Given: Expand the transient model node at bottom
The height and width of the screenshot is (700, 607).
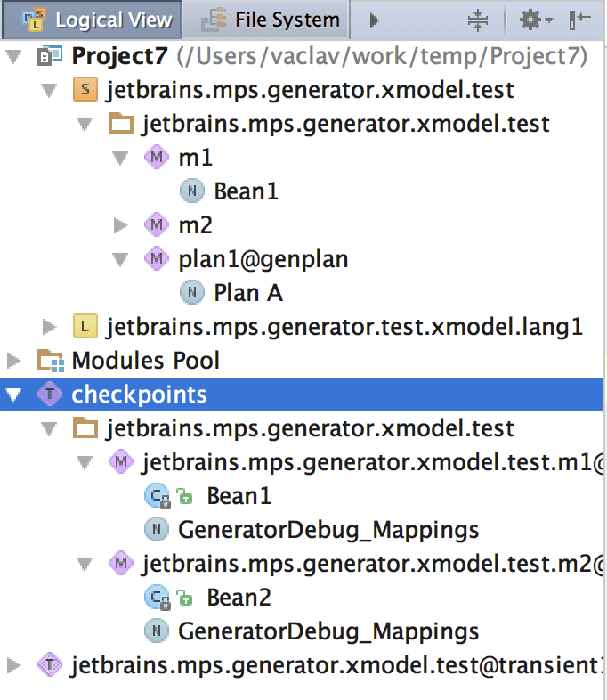Looking at the screenshot, I should (x=13, y=665).
